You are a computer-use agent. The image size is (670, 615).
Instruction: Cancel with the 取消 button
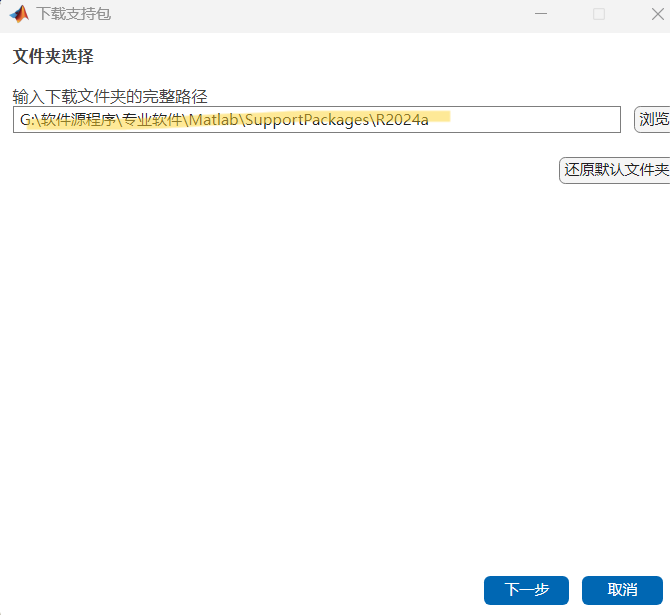pos(622,590)
